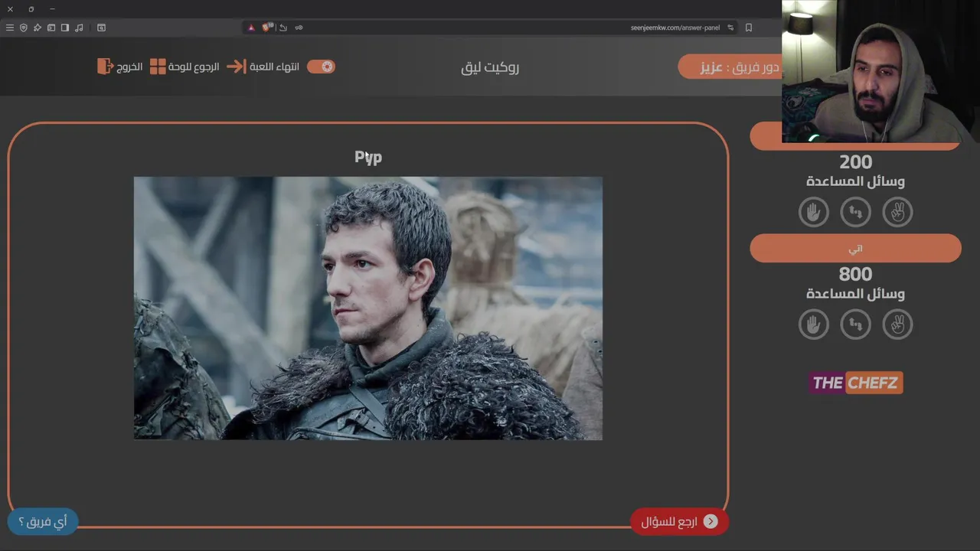Click the THE CHEFZ sponsor logo

[856, 383]
